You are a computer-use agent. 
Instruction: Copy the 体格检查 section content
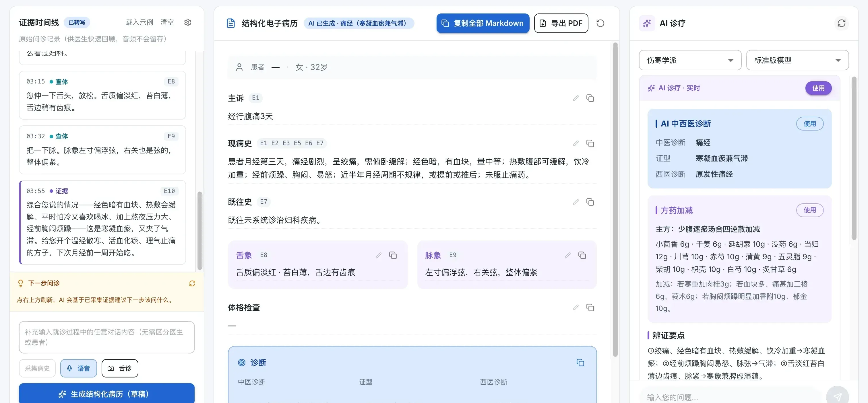pyautogui.click(x=590, y=307)
